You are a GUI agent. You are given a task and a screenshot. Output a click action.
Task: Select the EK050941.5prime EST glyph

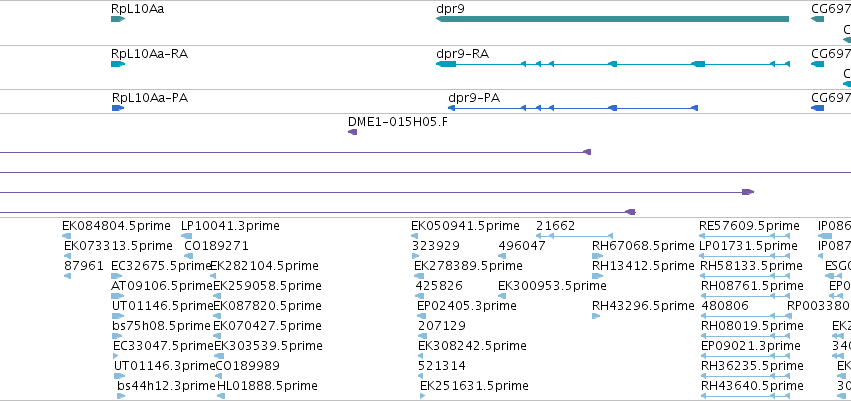414,236
